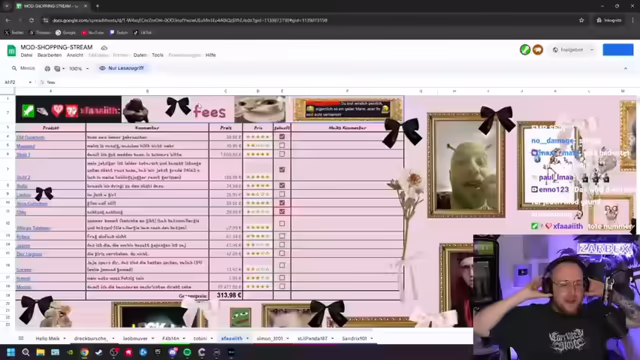This screenshot has height=360, width=640.
Task: Reload the page with the browser refresh icon
Action: tap(31, 20)
